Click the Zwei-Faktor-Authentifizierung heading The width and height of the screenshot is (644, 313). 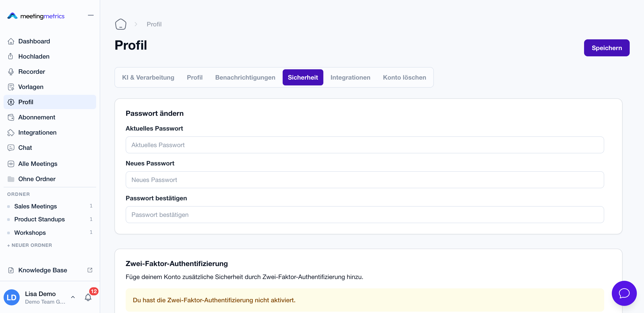(176, 264)
